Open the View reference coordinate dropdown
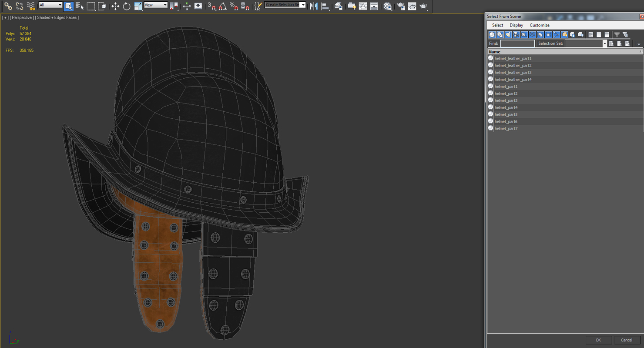The height and width of the screenshot is (348, 644). point(156,5)
